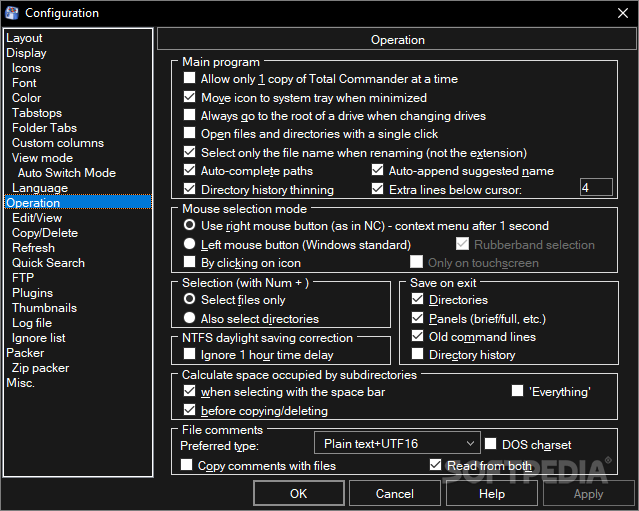Disable Directory history thinning
Screen dimensions: 639x511
(189, 189)
